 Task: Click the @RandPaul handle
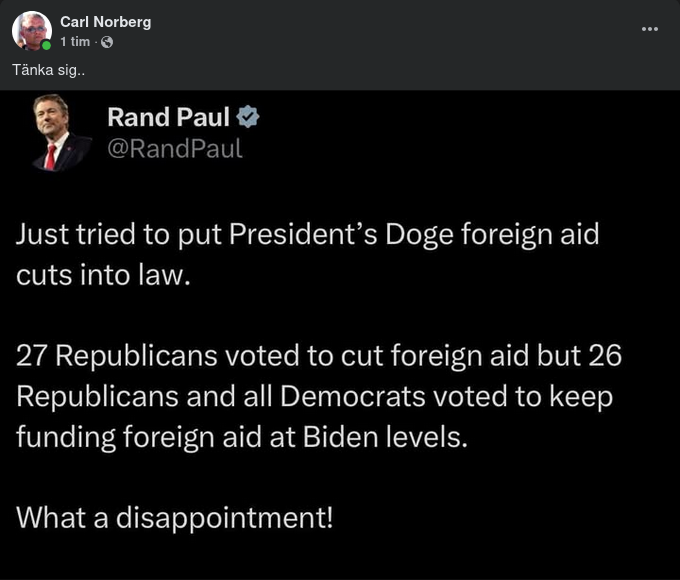[174, 150]
